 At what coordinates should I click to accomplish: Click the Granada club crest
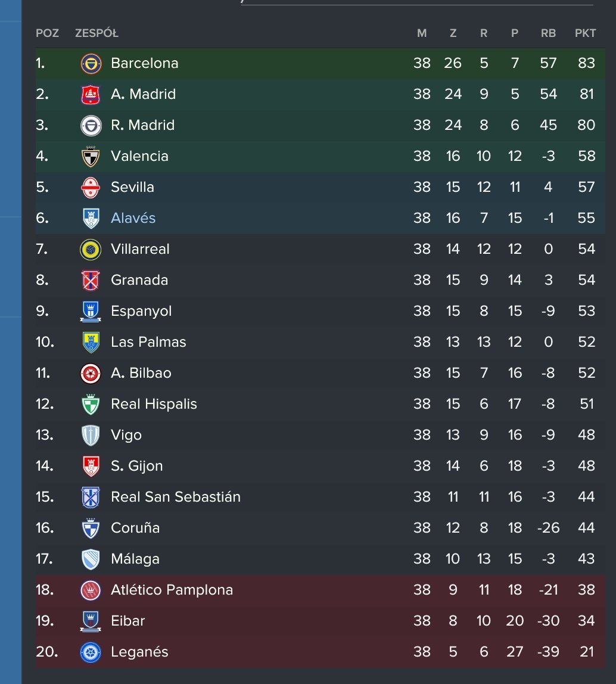(x=91, y=281)
